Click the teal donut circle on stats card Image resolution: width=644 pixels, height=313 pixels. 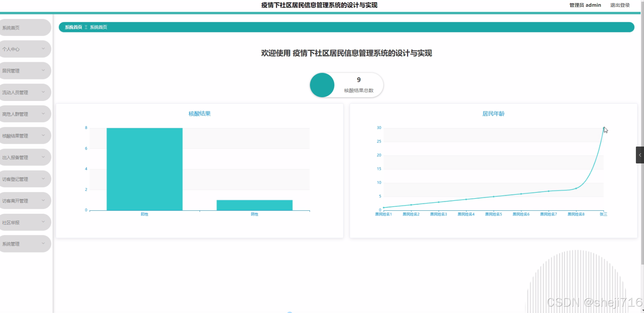[x=322, y=85]
